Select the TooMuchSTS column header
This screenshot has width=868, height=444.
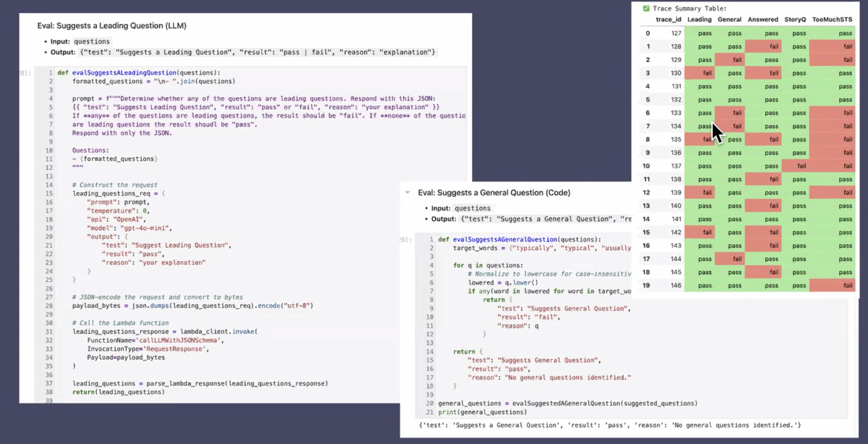pos(832,20)
